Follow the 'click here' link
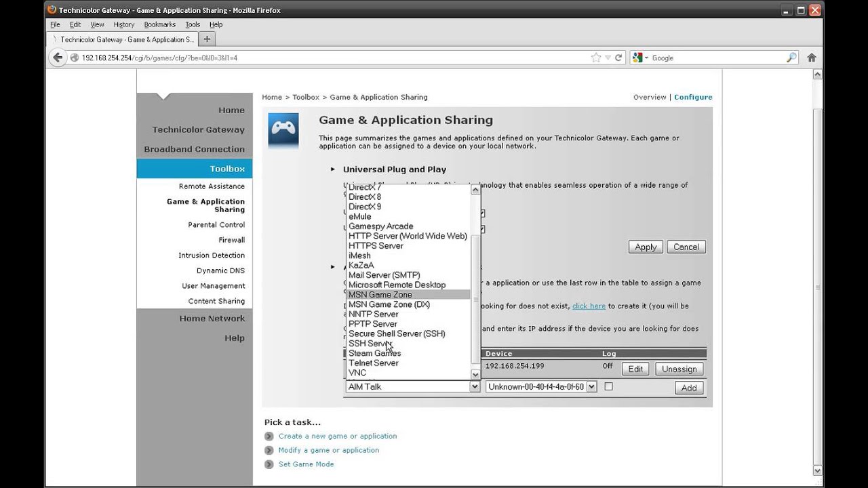The image size is (868, 488). coord(589,306)
